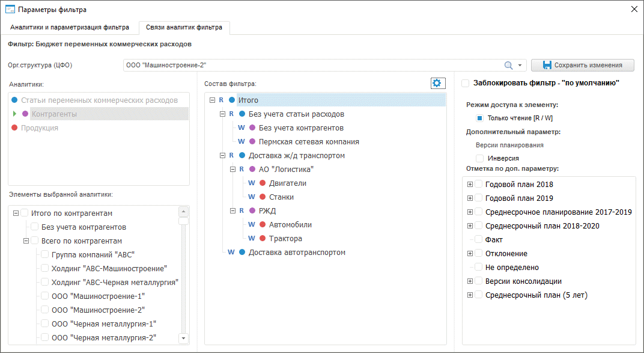Enable the Заблокировать фильтр по умолчанию checkbox
644x353 pixels.
pyautogui.click(x=466, y=83)
